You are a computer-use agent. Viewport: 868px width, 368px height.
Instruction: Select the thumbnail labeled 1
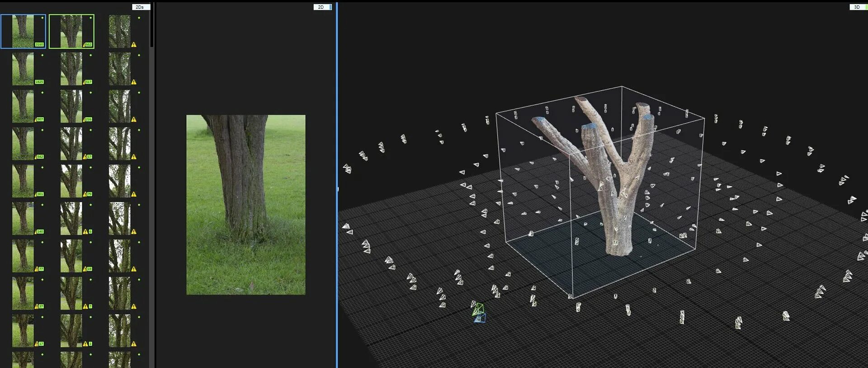(x=71, y=330)
